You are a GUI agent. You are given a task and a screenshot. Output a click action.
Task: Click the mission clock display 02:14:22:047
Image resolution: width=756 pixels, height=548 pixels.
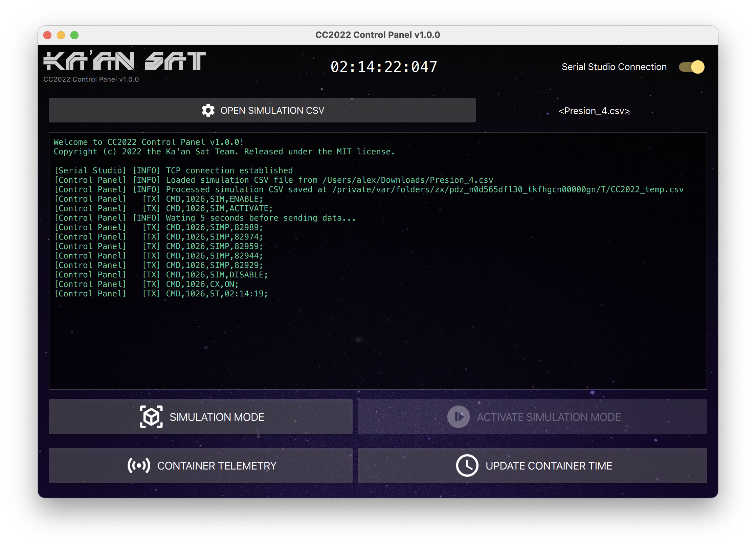pyautogui.click(x=384, y=67)
